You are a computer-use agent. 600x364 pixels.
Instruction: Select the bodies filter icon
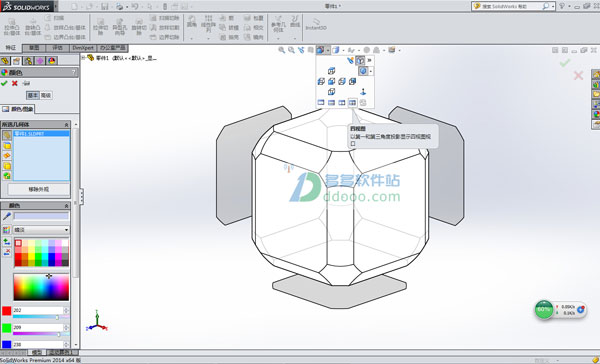tap(7, 166)
